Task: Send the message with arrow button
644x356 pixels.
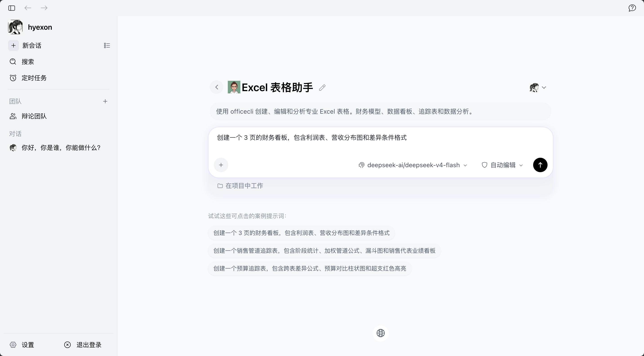Action: [540, 165]
